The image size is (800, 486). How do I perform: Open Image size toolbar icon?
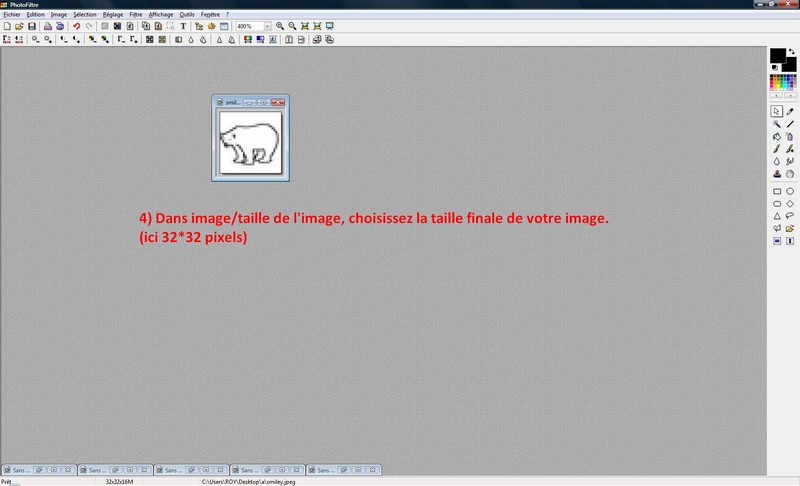[x=146, y=26]
